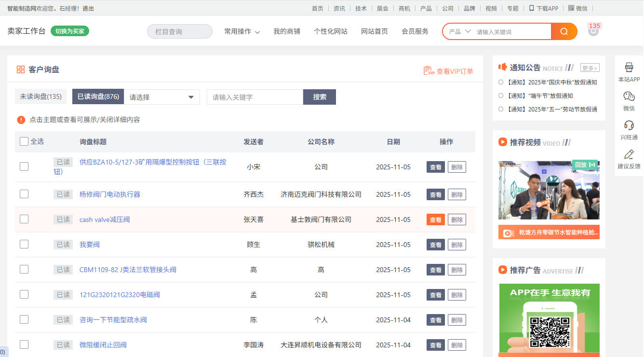The height and width of the screenshot is (357, 644).
Task: Toggle the 全选 select-all checkbox
Action: [x=24, y=141]
